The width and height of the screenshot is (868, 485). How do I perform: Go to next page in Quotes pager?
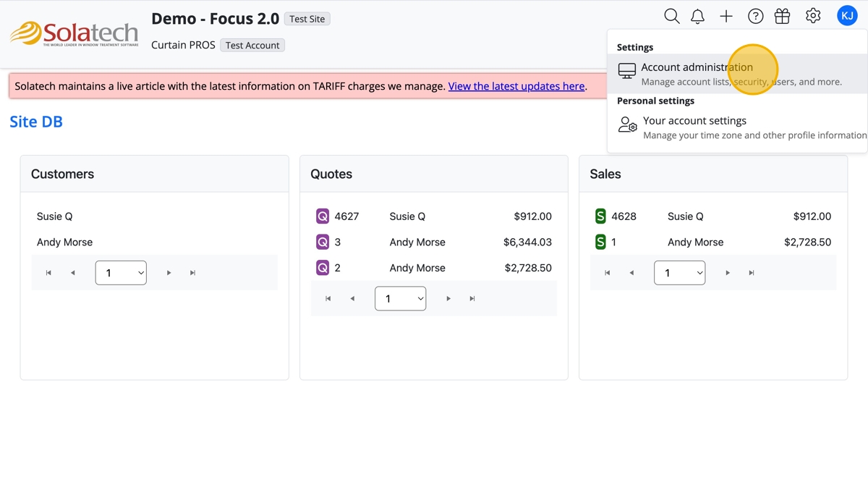point(448,298)
